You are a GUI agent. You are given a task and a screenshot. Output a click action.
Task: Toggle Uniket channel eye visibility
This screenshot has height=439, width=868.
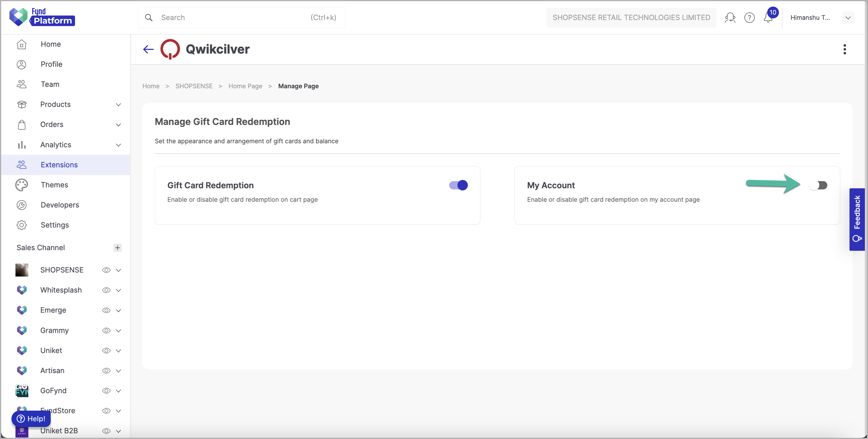(106, 351)
